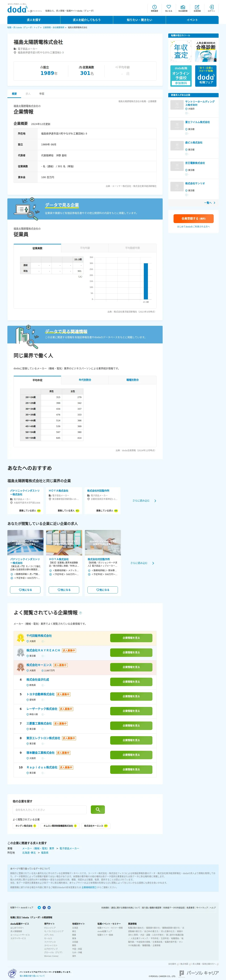View company info for トヨタ自動車株式会社
226x980 pixels.
[131, 696]
